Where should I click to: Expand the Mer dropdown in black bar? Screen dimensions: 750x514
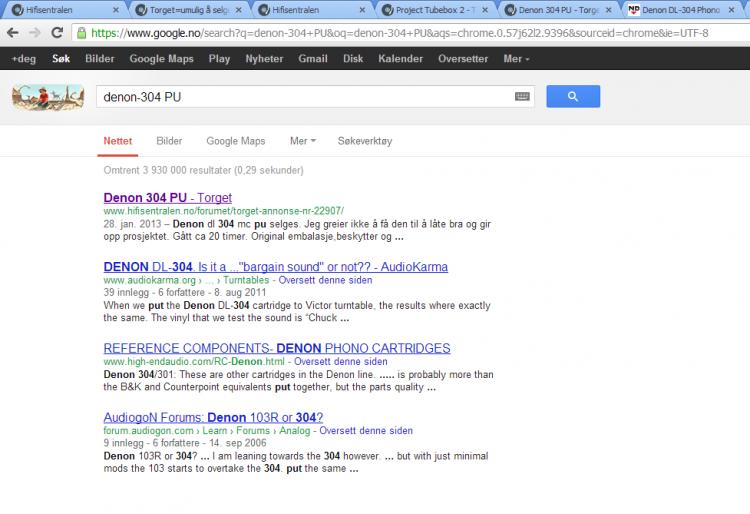(516, 59)
